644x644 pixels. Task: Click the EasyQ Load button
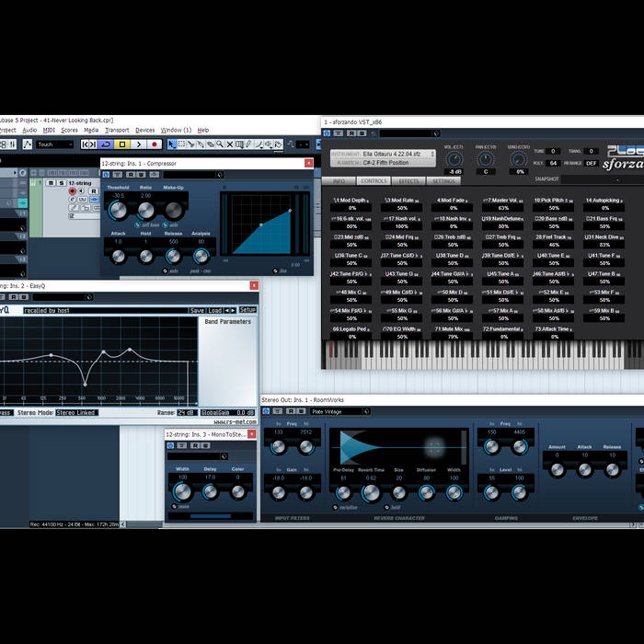tap(215, 310)
